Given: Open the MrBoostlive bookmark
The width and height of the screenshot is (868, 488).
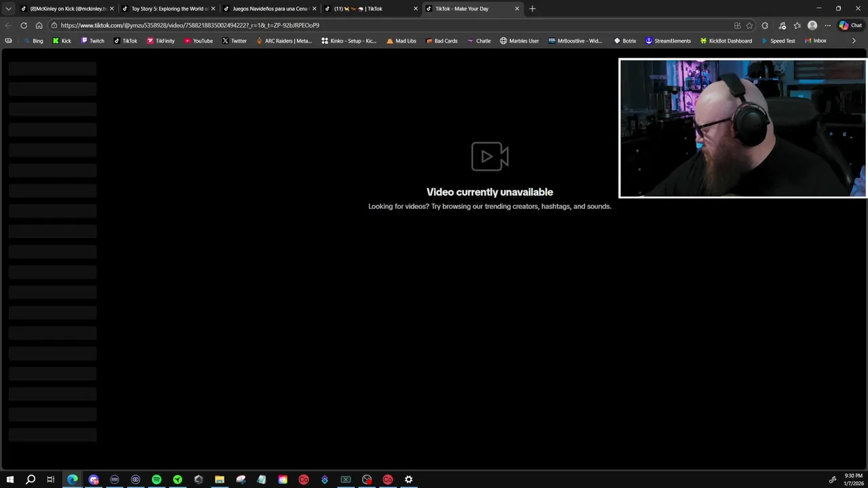Looking at the screenshot, I should 575,41.
